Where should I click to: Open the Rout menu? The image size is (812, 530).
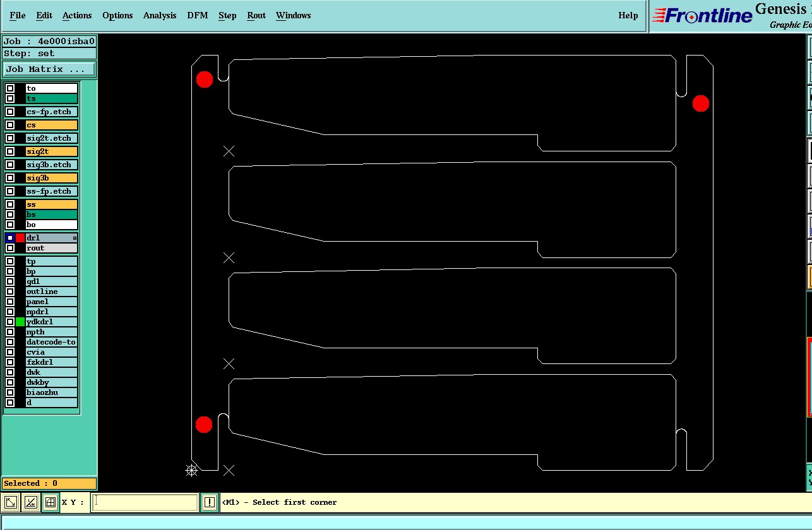(x=256, y=15)
